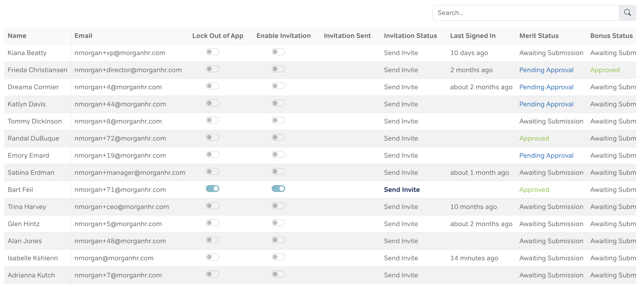The image size is (644, 287).
Task: Open Randal DuBuque's Approved merit status
Action: pos(534,138)
